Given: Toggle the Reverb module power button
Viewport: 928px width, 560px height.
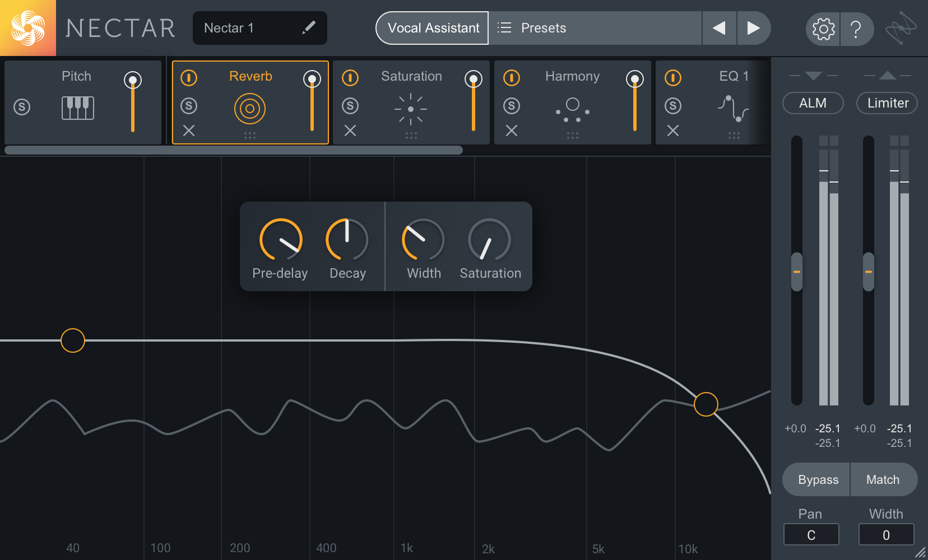Looking at the screenshot, I should click(189, 78).
